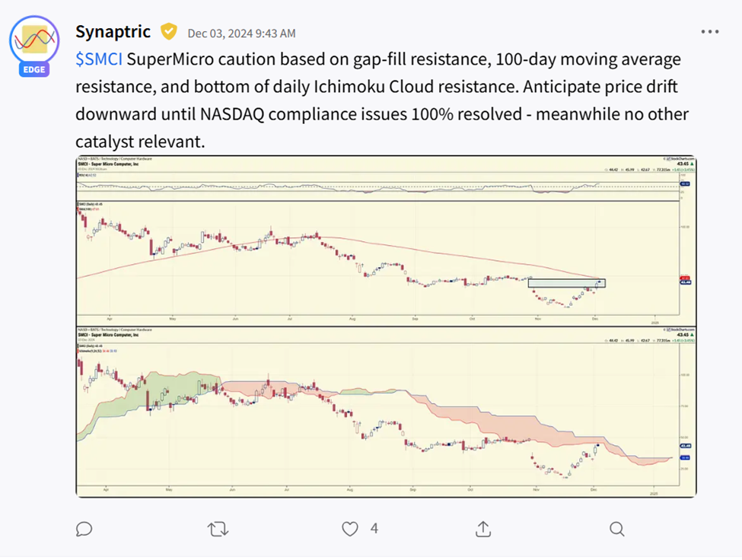
Task: Reply using the comment bubble icon
Action: coord(84,528)
